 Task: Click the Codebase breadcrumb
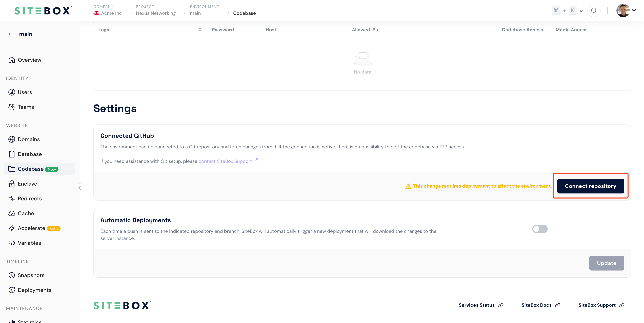coord(244,13)
